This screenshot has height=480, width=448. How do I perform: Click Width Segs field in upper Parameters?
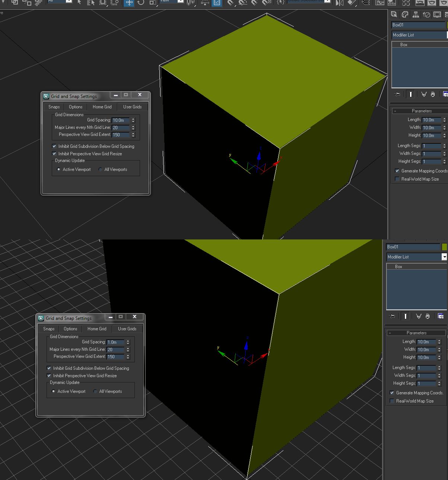431,153
